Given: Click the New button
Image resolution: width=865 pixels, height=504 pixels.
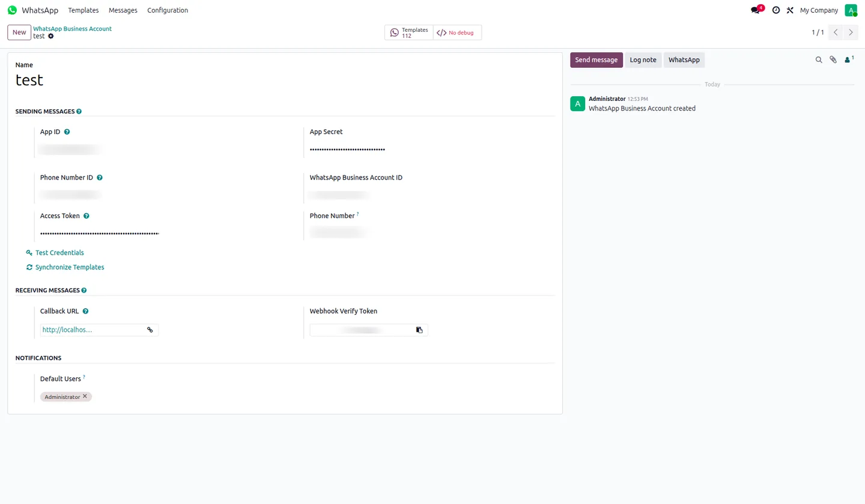Looking at the screenshot, I should 19,32.
